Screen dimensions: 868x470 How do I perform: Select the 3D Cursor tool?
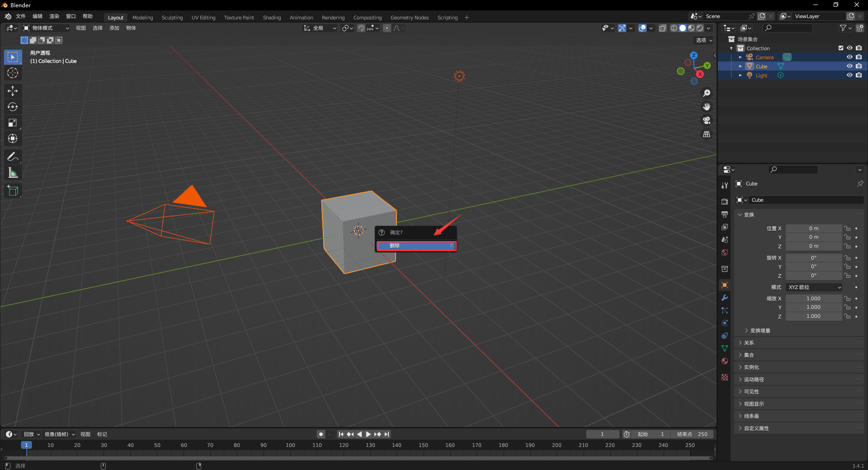pyautogui.click(x=13, y=73)
